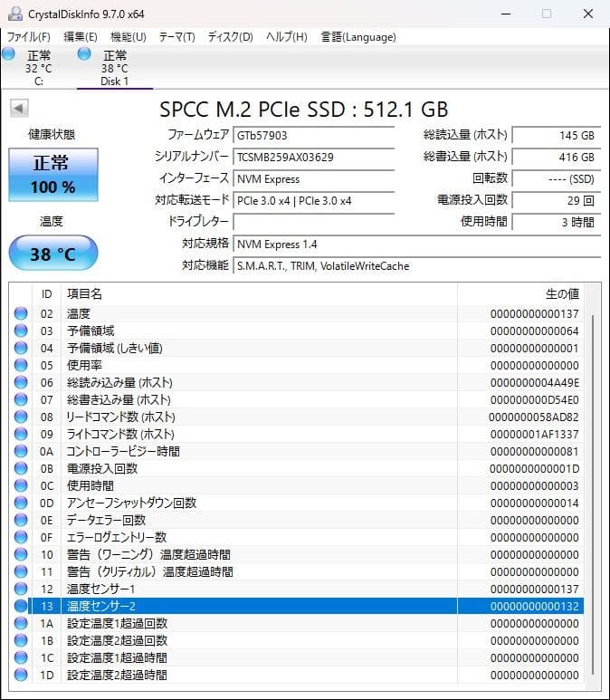The image size is (610, 700).
Task: Click blue status icon of row 1D
Action: (21, 675)
